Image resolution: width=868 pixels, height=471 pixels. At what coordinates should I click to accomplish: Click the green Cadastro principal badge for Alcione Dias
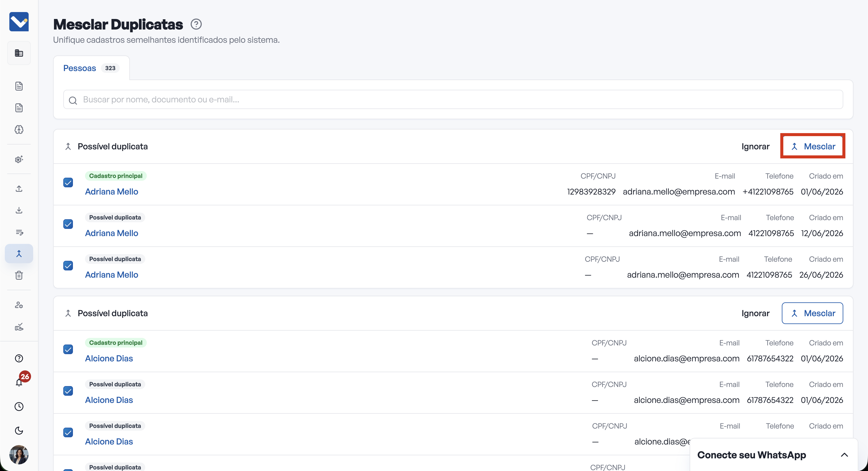click(115, 343)
